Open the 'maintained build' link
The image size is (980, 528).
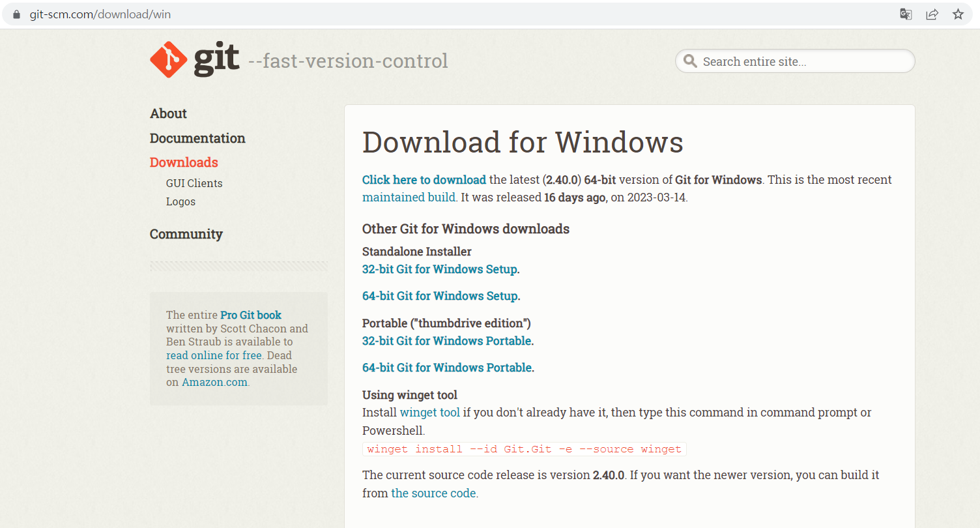tap(409, 197)
